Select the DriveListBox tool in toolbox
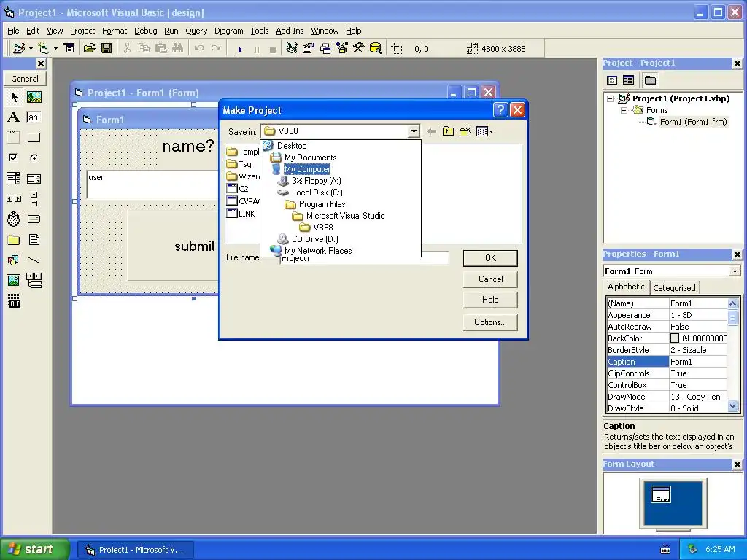The image size is (747, 560). pos(34,219)
